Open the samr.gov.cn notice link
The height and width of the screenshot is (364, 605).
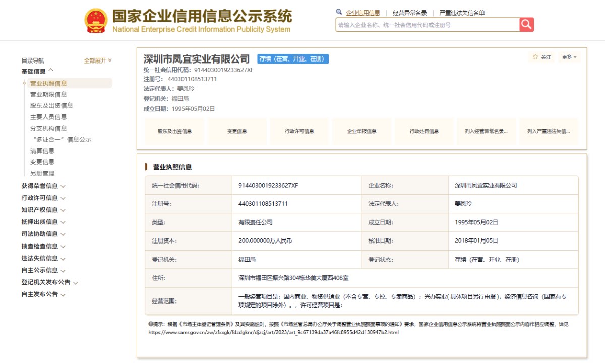pos(273,332)
